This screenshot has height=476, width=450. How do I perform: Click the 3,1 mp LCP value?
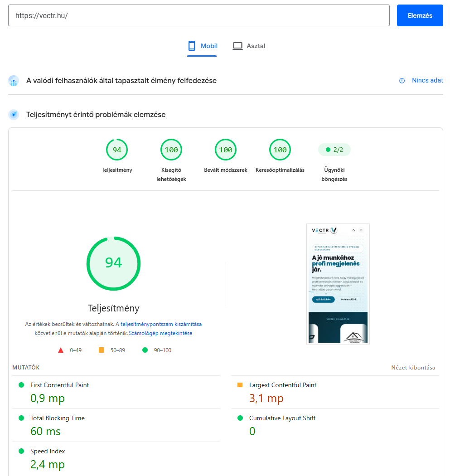tap(266, 398)
